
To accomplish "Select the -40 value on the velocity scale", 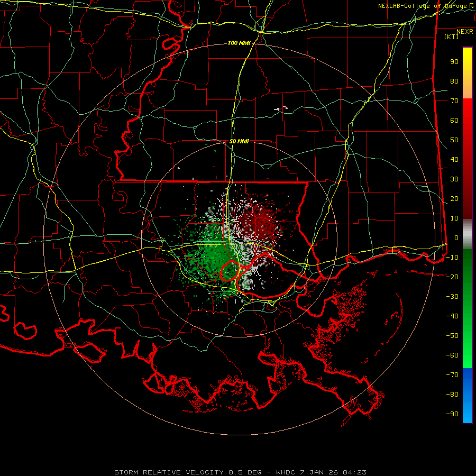I will coord(452,316).
